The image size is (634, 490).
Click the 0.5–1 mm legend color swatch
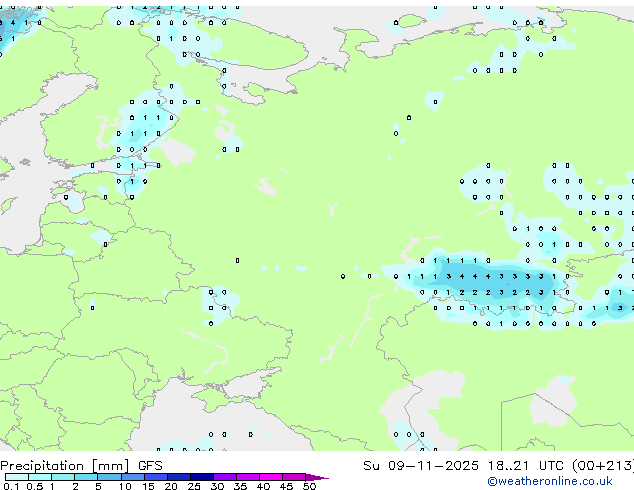[x=40, y=477]
